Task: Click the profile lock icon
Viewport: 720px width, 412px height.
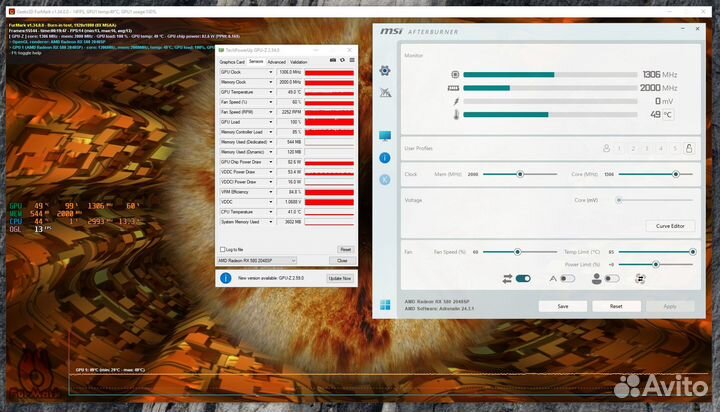Action: [x=689, y=148]
